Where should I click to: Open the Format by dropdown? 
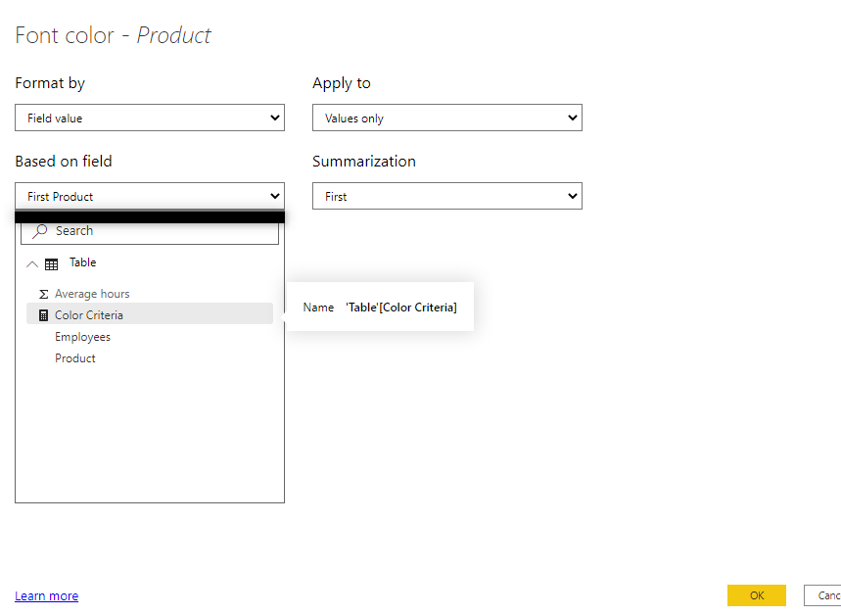(x=150, y=118)
